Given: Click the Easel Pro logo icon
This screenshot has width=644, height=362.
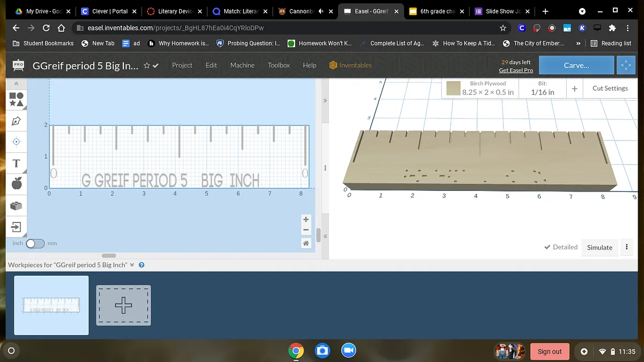Looking at the screenshot, I should pyautogui.click(x=18, y=65).
